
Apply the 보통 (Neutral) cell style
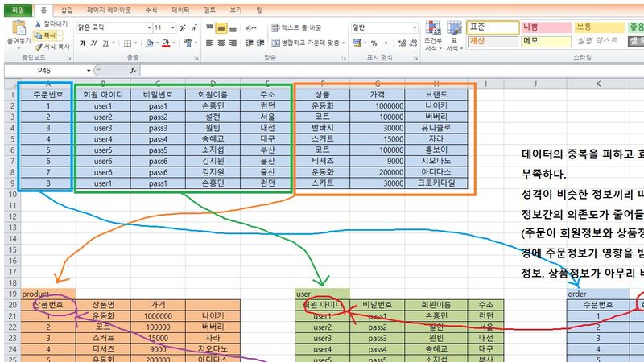coord(600,27)
